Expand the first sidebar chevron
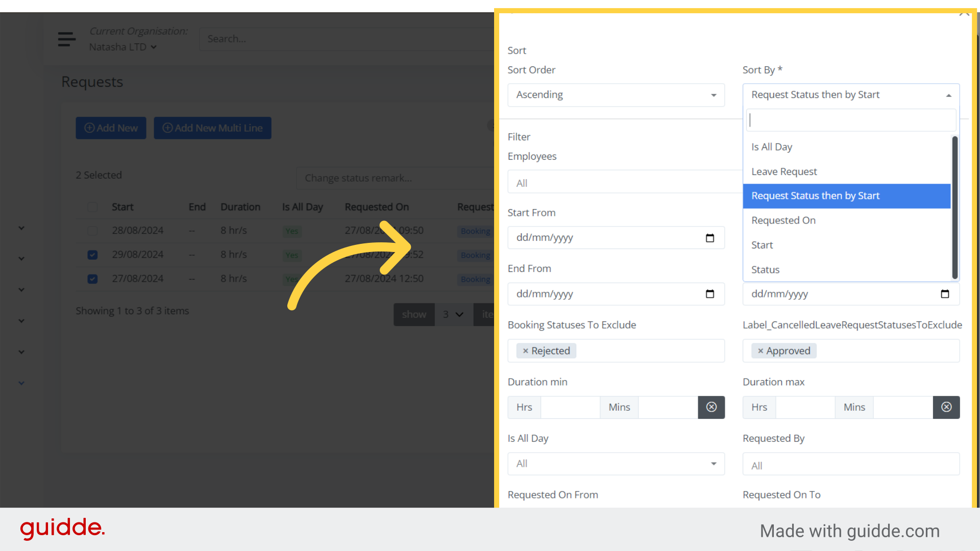This screenshot has width=980, height=551. [21, 228]
